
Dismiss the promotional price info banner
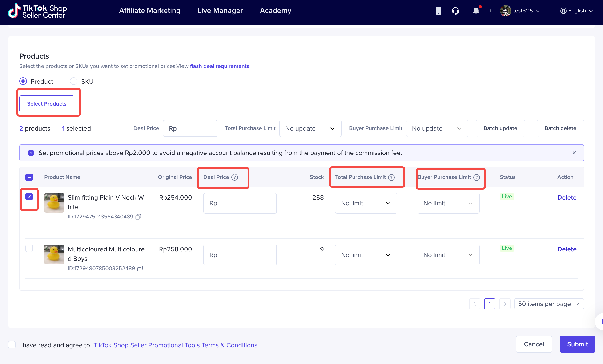tap(574, 153)
